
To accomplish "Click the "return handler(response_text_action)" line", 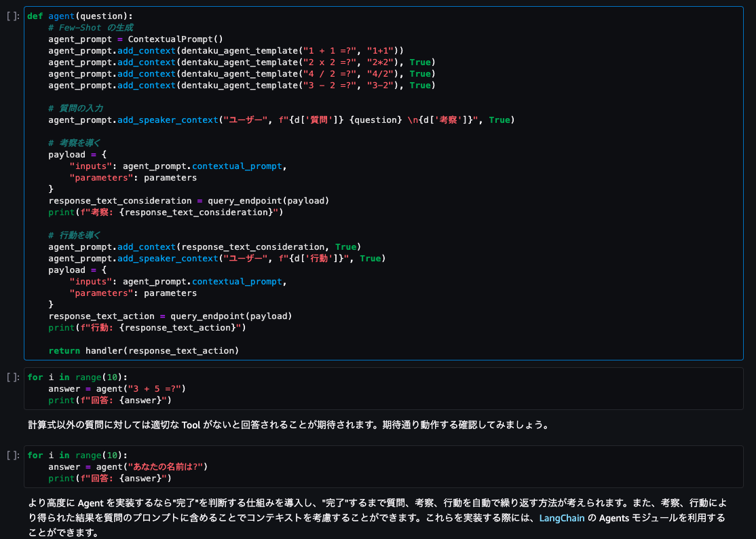I will coord(144,351).
